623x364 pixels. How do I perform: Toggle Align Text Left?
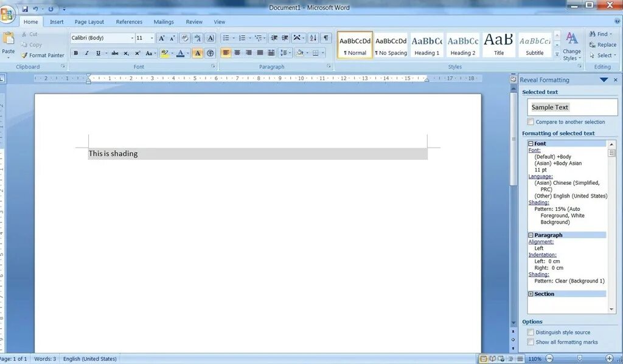226,53
